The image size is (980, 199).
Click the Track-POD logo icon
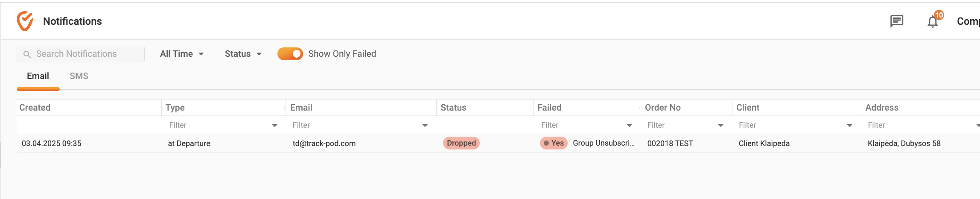[25, 21]
